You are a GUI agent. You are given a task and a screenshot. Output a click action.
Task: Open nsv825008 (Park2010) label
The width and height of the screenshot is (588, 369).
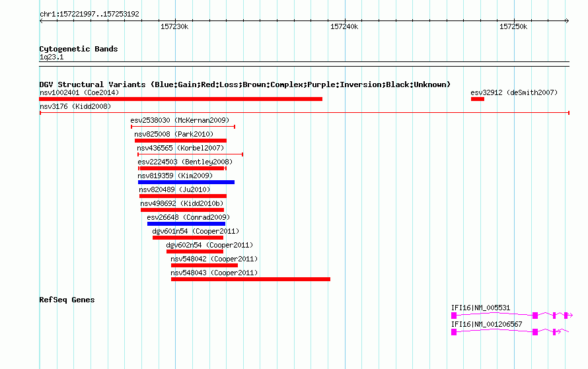(x=174, y=134)
